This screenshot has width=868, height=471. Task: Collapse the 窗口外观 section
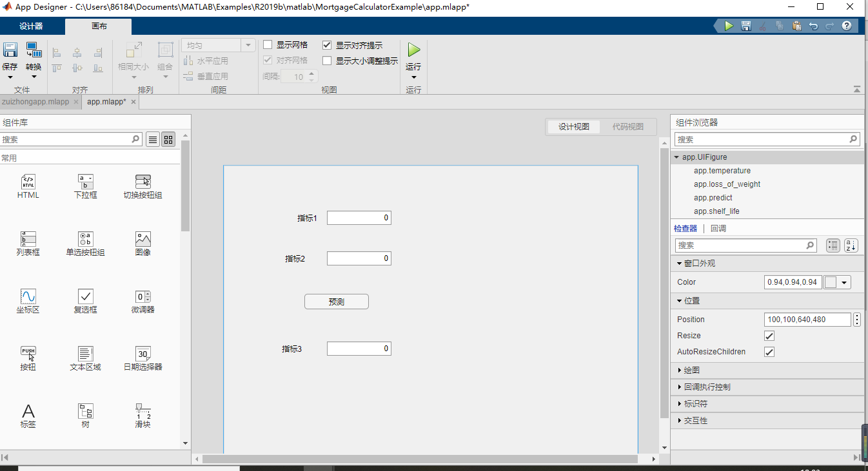[679, 263]
